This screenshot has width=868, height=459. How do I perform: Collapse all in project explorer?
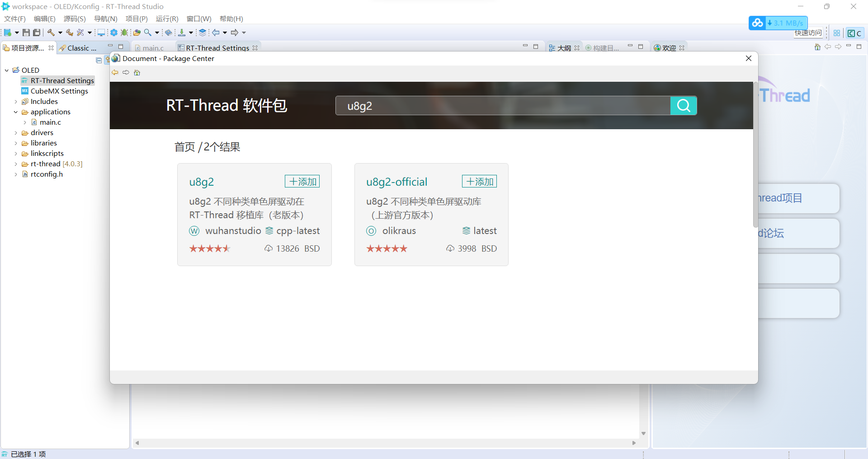click(x=99, y=60)
